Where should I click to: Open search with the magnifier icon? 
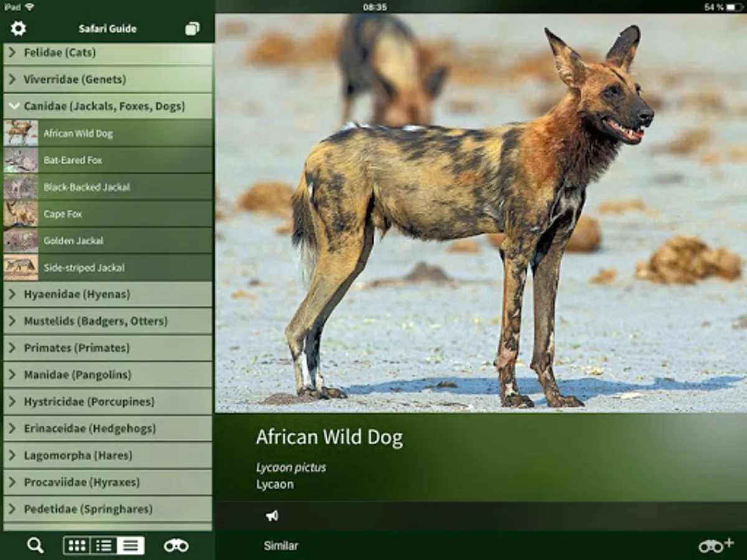coord(35,546)
